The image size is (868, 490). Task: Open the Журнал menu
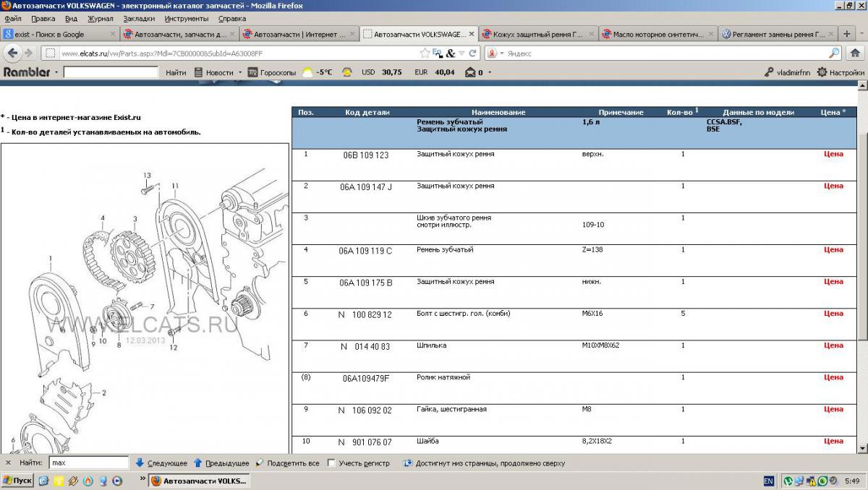click(x=101, y=19)
